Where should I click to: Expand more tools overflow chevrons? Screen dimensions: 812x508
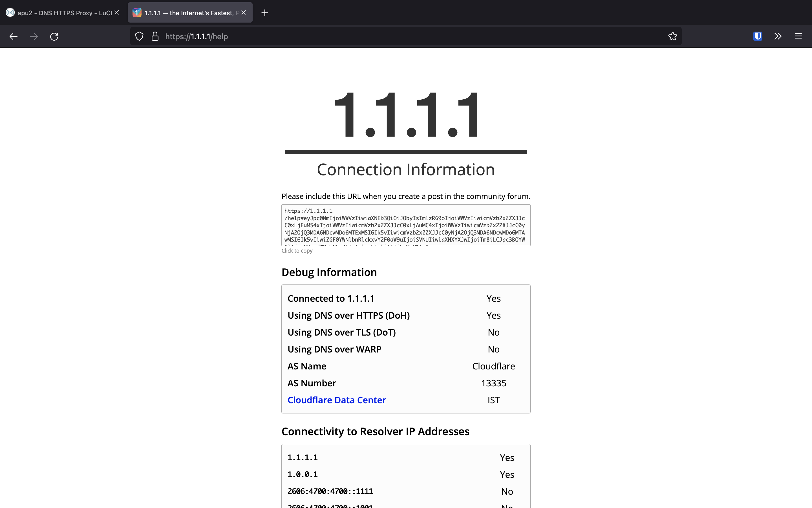tap(778, 36)
